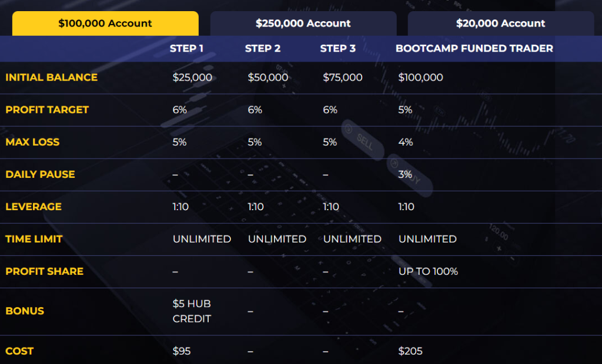The image size is (602, 364).
Task: Switch to the $250,000 Account tab
Action: pos(303,23)
